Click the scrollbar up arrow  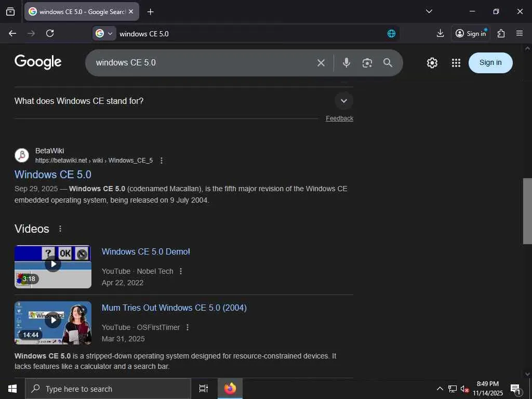pyautogui.click(x=527, y=48)
